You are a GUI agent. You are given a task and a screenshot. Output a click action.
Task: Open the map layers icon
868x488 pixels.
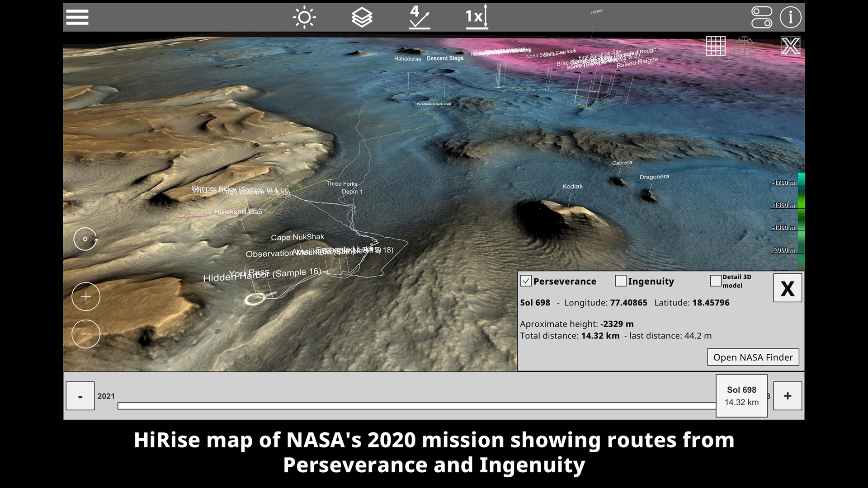click(362, 18)
